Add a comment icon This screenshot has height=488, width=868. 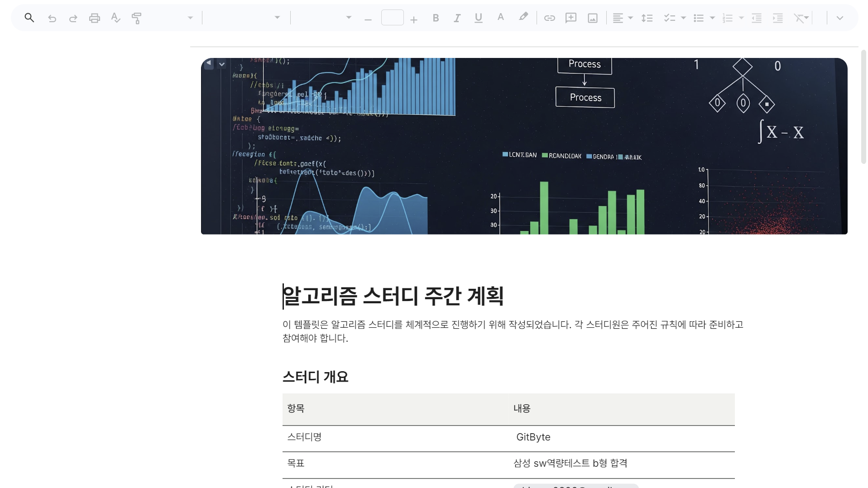click(x=571, y=18)
